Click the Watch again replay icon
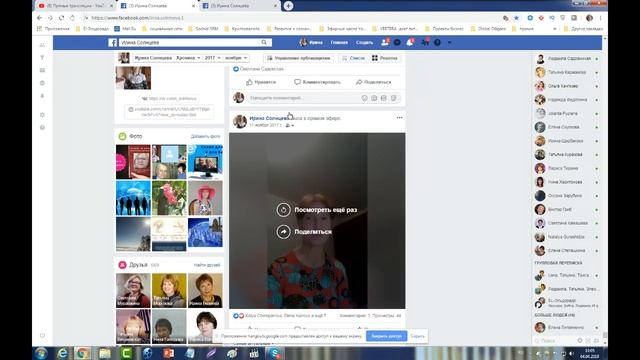This screenshot has height=360, width=640. [283, 210]
